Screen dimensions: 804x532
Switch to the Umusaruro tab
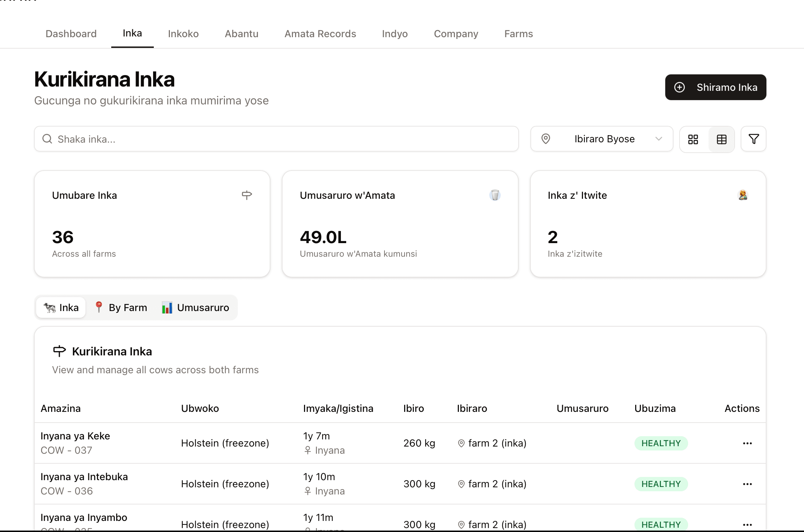click(x=196, y=307)
